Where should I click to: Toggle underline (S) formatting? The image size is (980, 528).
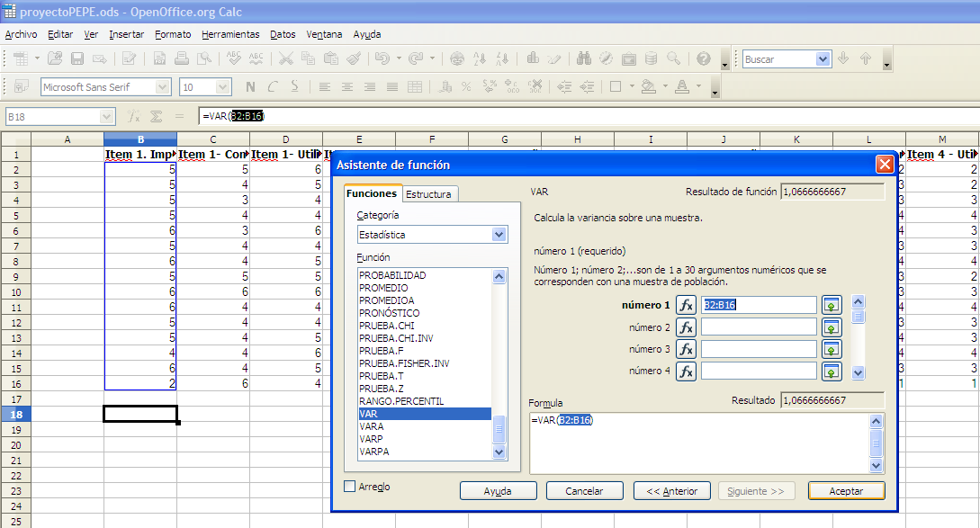tap(294, 87)
